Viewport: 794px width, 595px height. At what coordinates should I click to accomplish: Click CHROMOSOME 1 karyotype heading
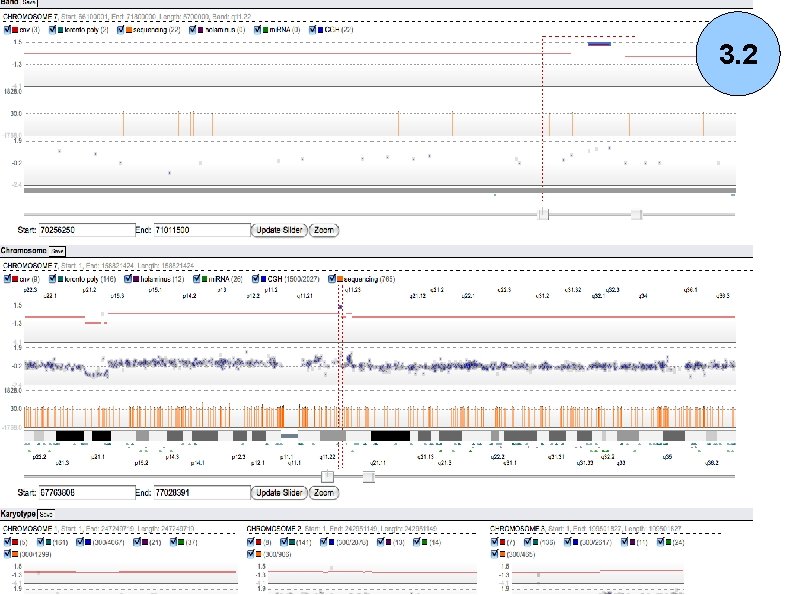pos(30,529)
